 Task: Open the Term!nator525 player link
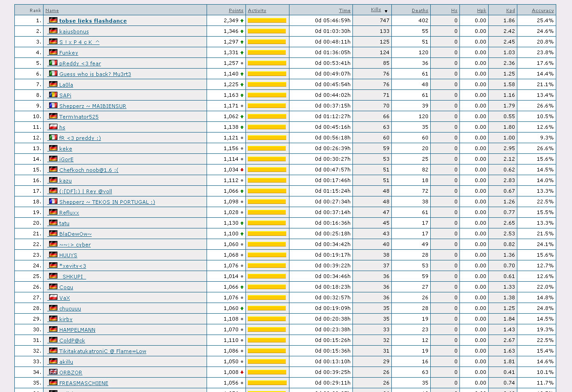pos(79,117)
